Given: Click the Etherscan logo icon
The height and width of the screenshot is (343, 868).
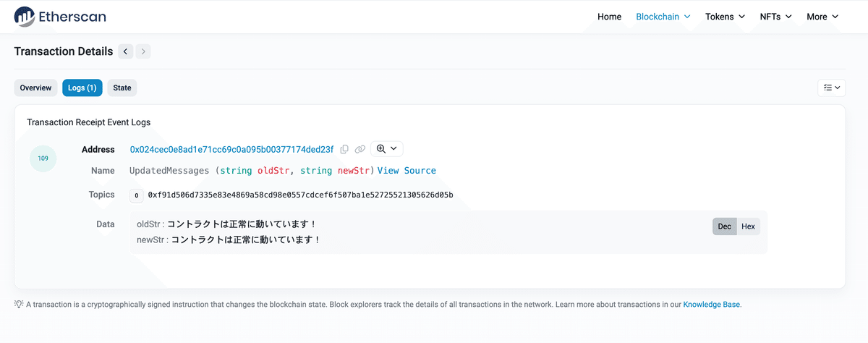Looking at the screenshot, I should tap(25, 16).
